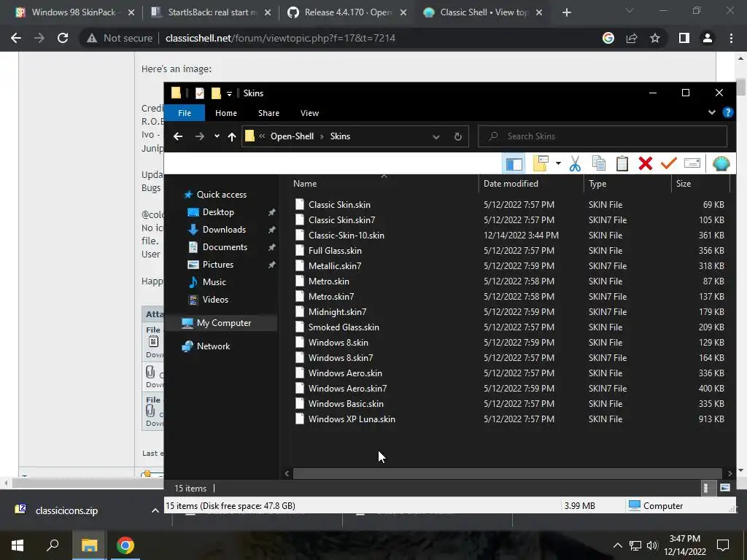Switch to large icons view in status bar
747x560 pixels.
pos(724,488)
